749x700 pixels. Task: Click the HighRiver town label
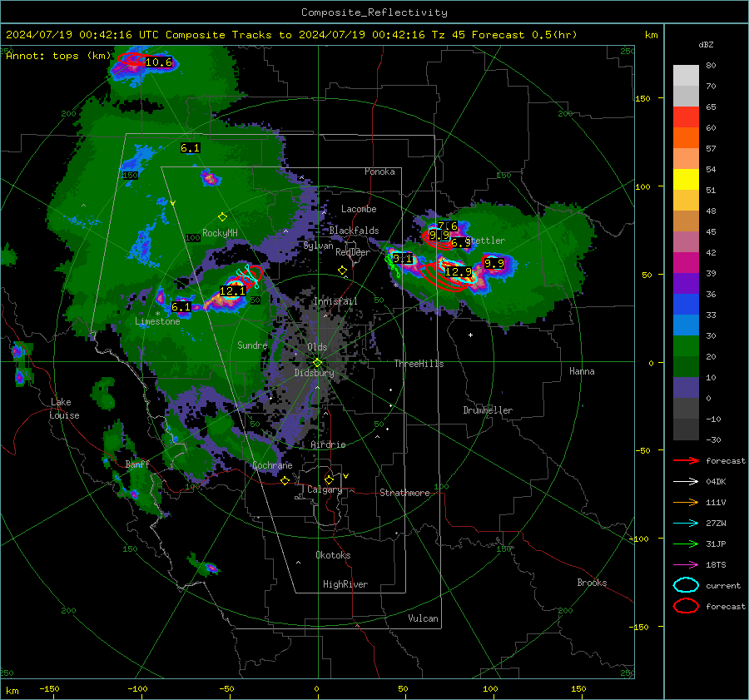pyautogui.click(x=345, y=584)
